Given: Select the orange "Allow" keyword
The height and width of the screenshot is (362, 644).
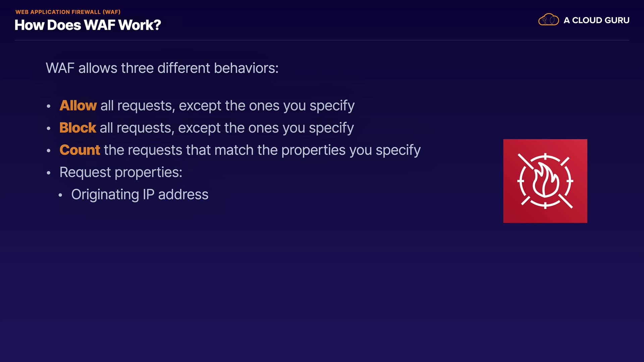Looking at the screenshot, I should pos(78,106).
